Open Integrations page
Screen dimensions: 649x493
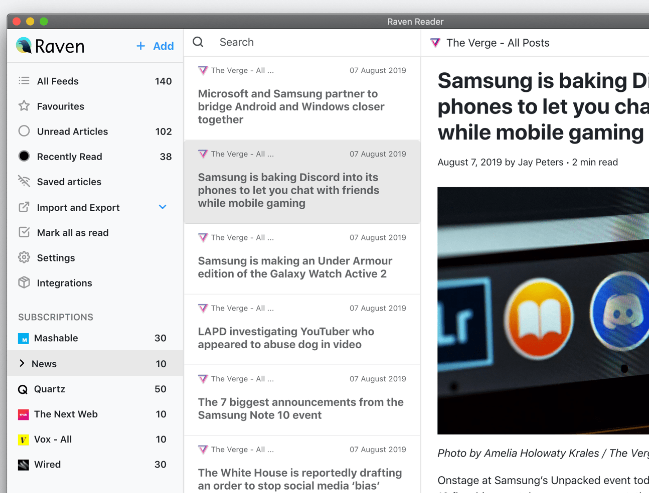(95, 283)
